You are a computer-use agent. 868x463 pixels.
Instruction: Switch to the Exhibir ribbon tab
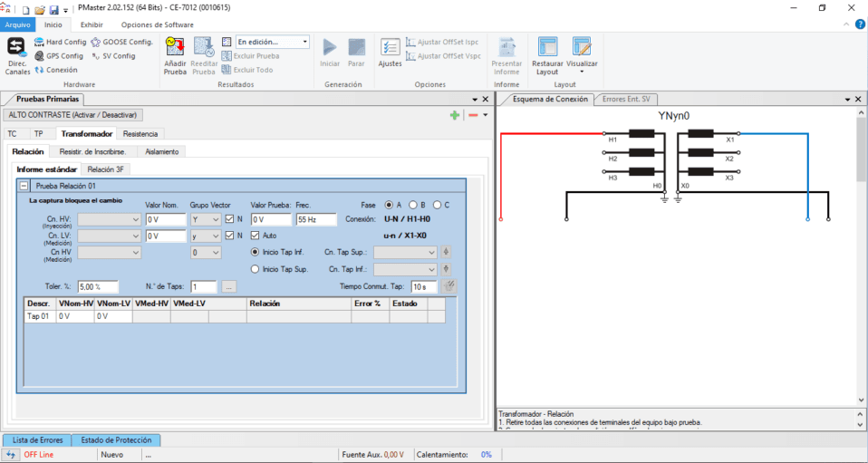[x=92, y=24]
